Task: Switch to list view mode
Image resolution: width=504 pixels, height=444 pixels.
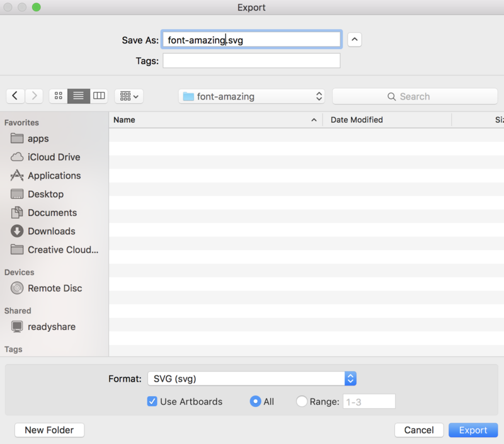Action: (x=78, y=96)
